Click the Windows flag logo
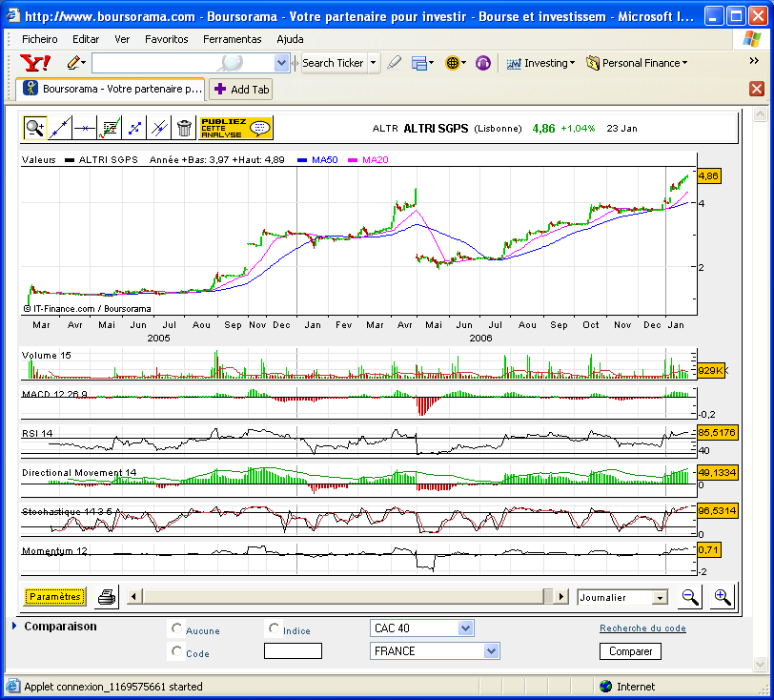 (751, 39)
